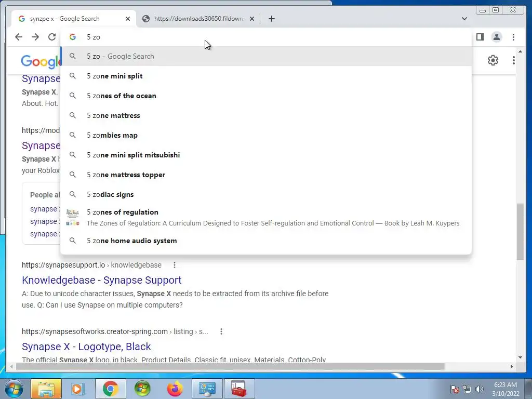
Task: Open the network tray icon
Action: [467, 389]
